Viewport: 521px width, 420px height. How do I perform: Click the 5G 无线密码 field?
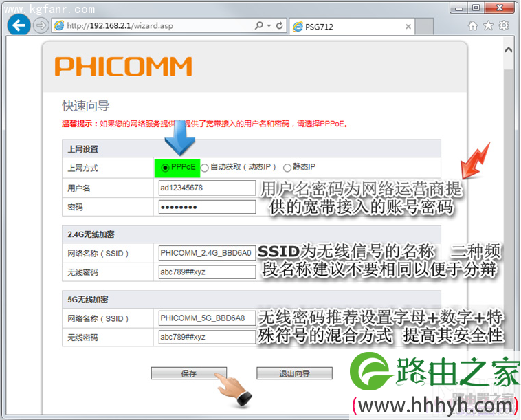[207, 337]
